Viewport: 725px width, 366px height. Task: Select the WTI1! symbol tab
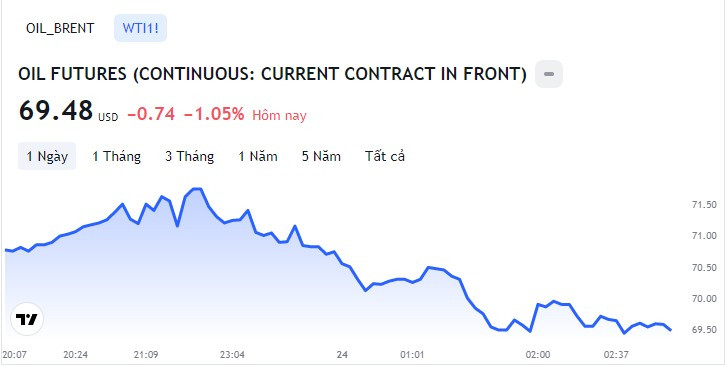[141, 28]
